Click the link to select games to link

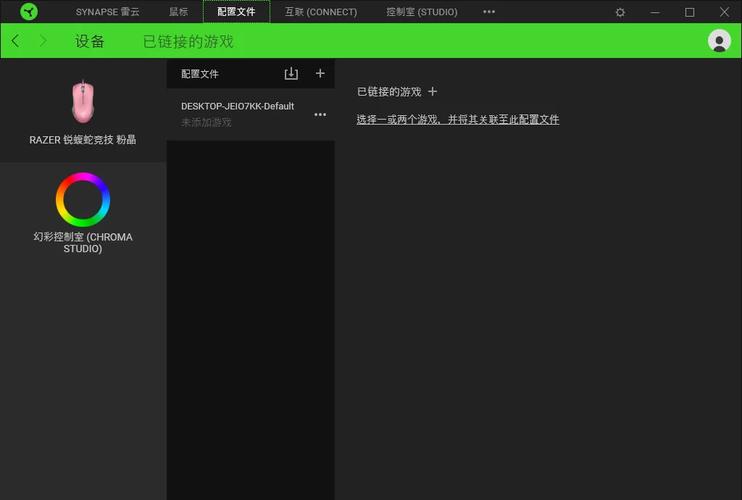[x=458, y=120]
